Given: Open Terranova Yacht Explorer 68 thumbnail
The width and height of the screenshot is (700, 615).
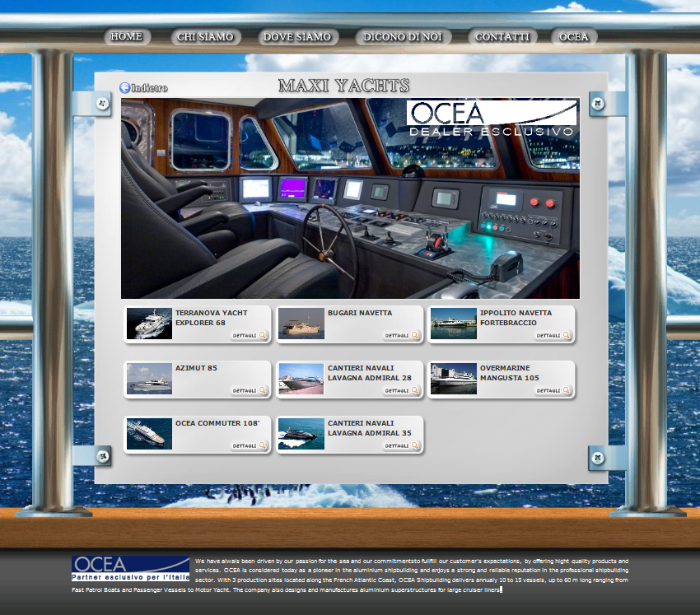Looking at the screenshot, I should click(x=149, y=324).
